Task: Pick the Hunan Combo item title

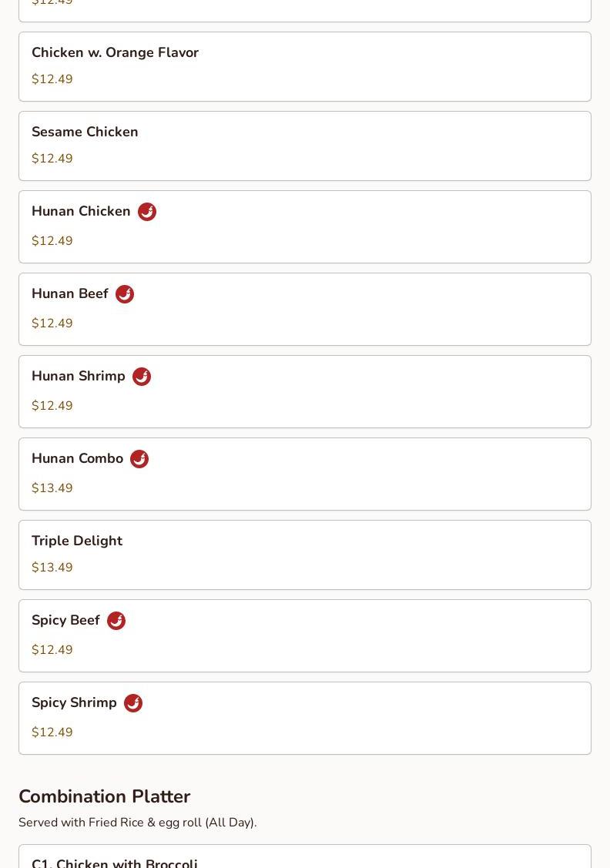Action: (77, 458)
